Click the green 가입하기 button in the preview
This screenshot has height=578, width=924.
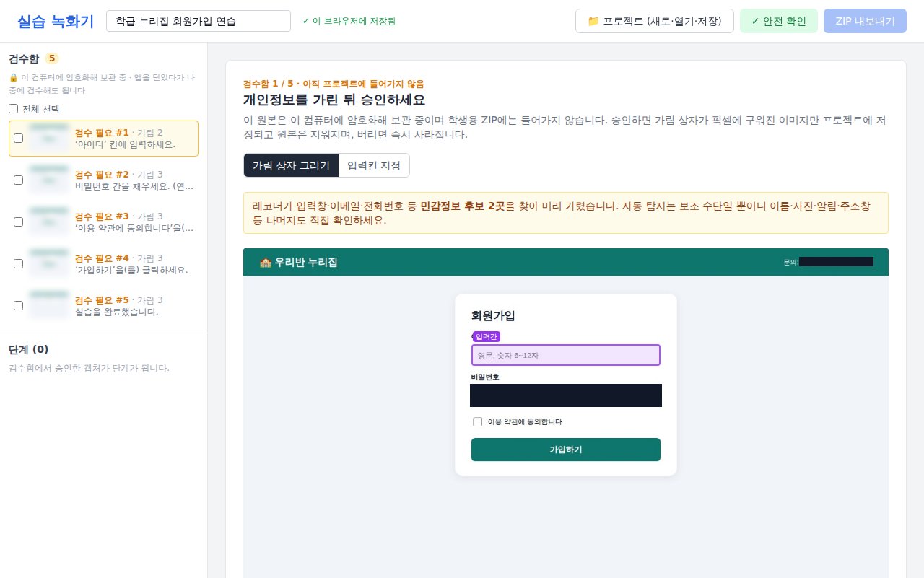click(x=566, y=450)
